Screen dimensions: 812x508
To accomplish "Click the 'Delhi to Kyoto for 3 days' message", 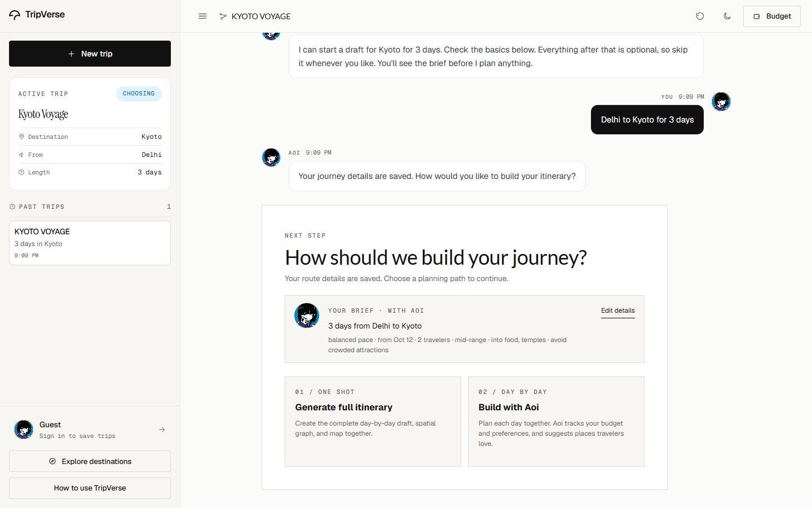I will tap(647, 120).
